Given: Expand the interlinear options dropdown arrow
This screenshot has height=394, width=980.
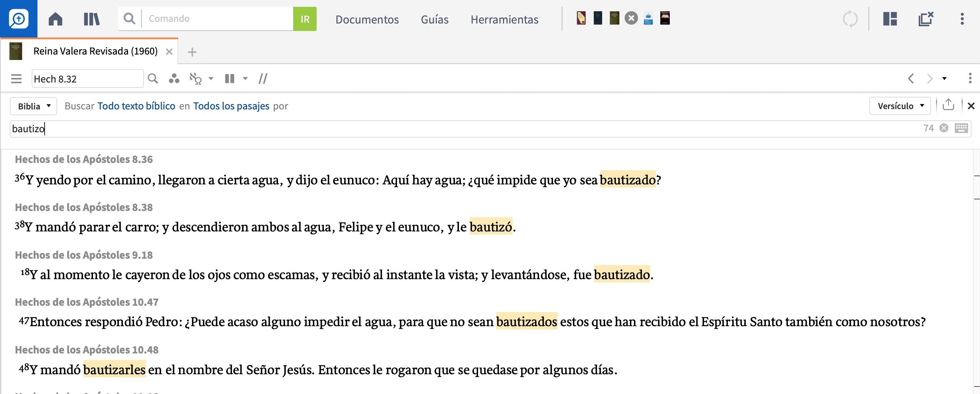Looking at the screenshot, I should click(211, 79).
